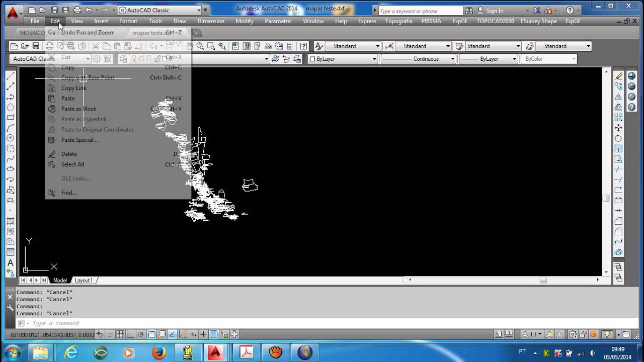The width and height of the screenshot is (644, 362).
Task: Open the 1:1 annotation scale dropdown
Action: pos(532,334)
